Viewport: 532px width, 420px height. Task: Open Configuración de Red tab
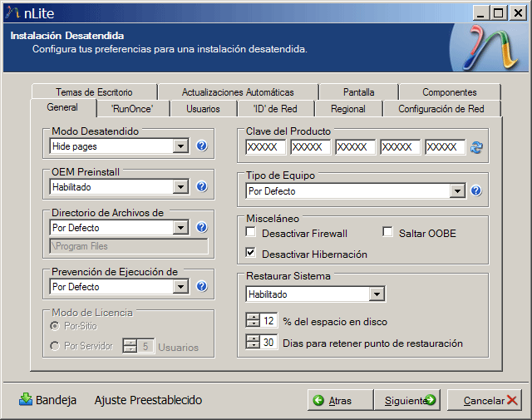441,109
